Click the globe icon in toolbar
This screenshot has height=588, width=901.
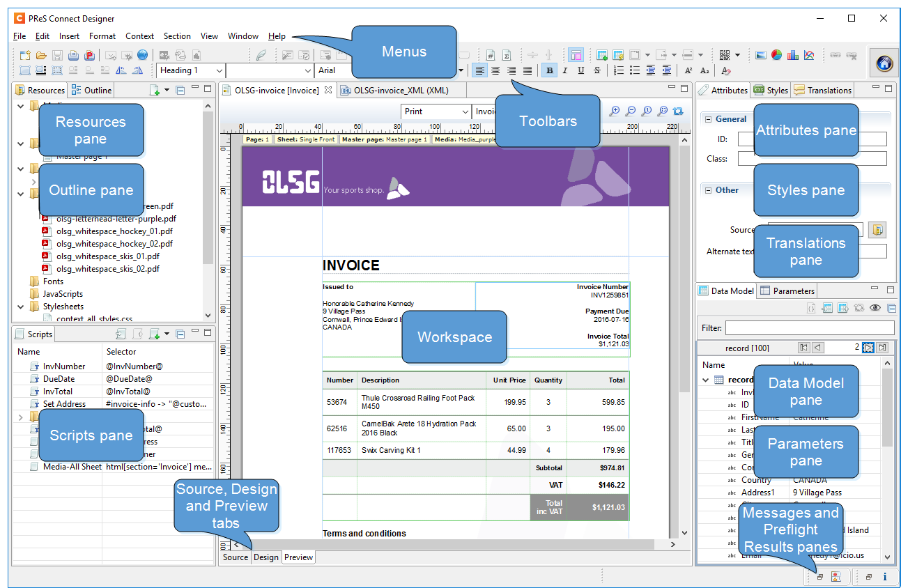point(143,55)
